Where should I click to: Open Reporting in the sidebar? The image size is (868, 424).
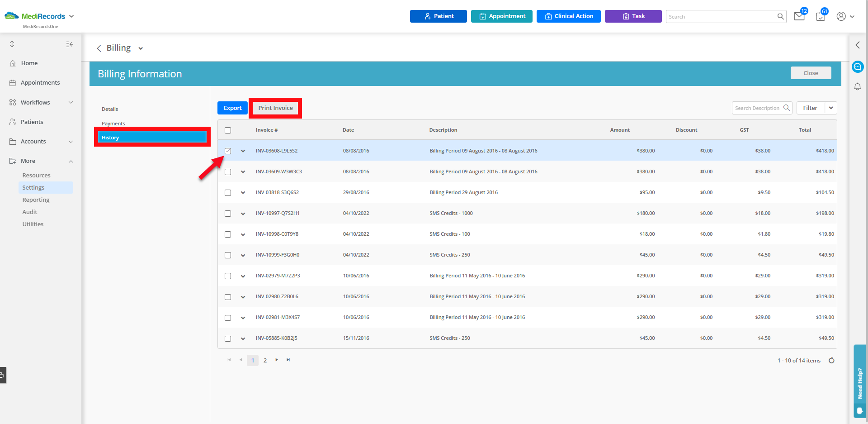[36, 200]
